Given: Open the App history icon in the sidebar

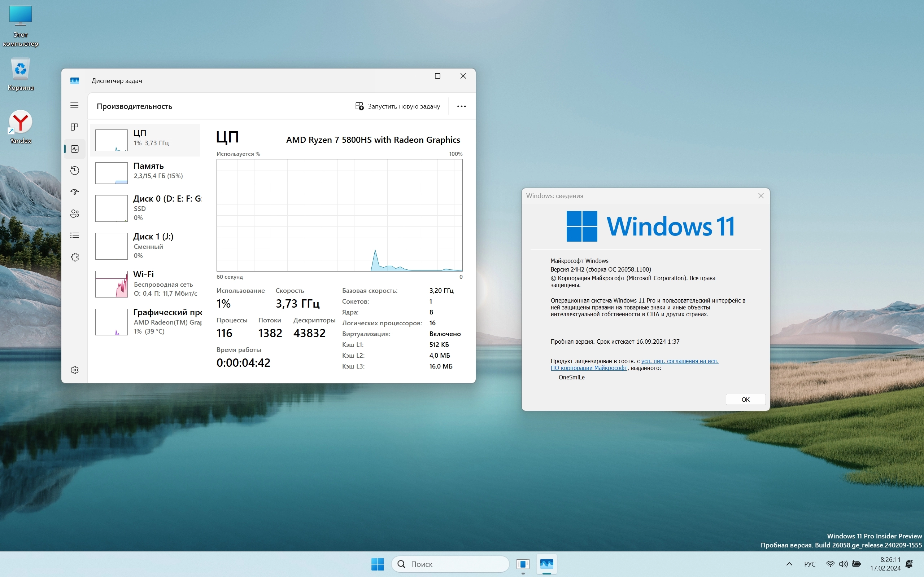Looking at the screenshot, I should [x=74, y=170].
